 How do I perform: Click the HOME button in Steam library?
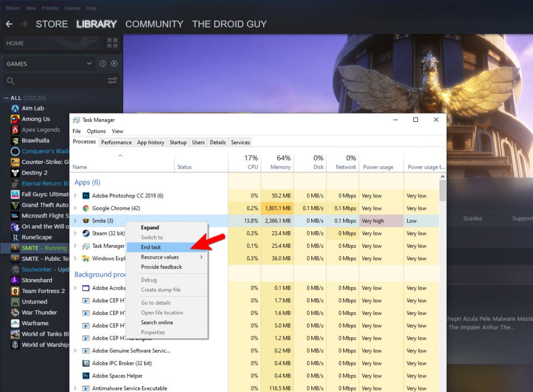[x=53, y=43]
